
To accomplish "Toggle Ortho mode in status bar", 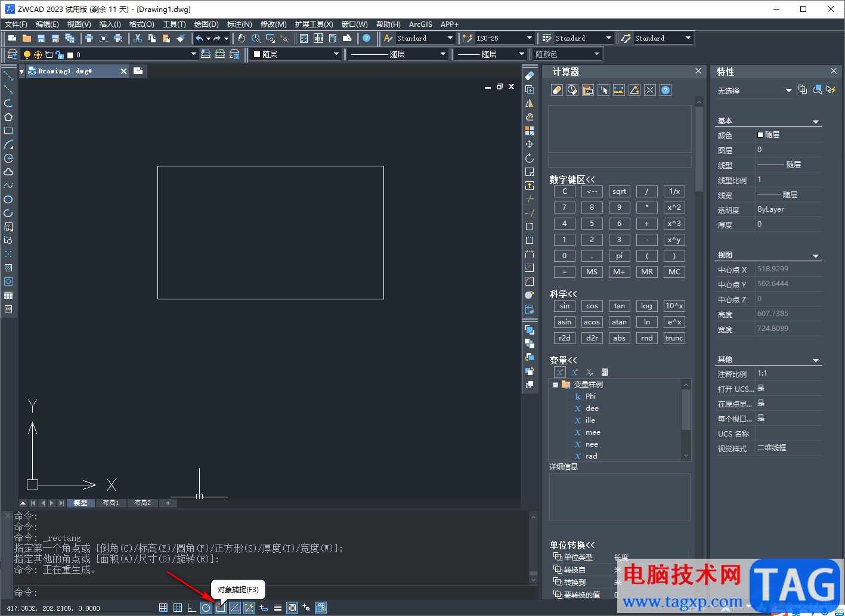I will click(x=192, y=608).
